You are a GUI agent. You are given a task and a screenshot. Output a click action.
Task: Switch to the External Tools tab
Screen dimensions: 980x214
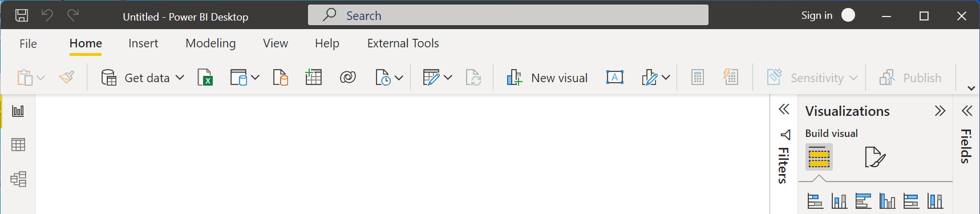403,43
